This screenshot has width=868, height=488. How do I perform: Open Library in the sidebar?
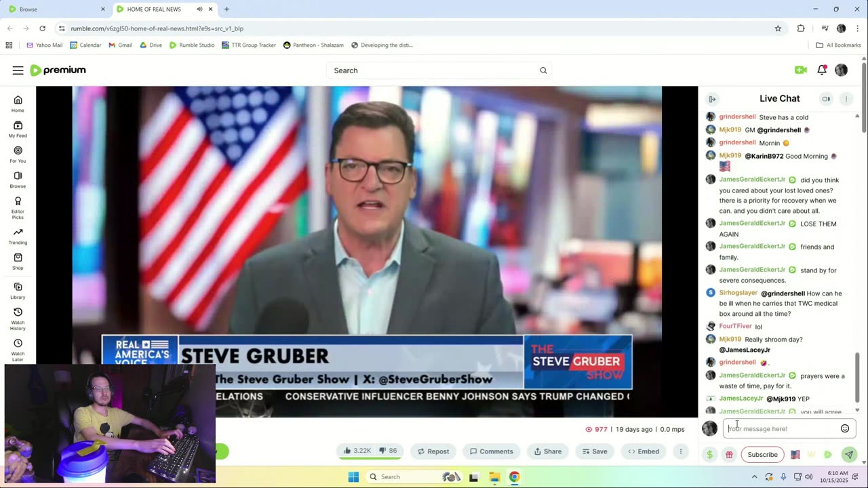coord(18,291)
